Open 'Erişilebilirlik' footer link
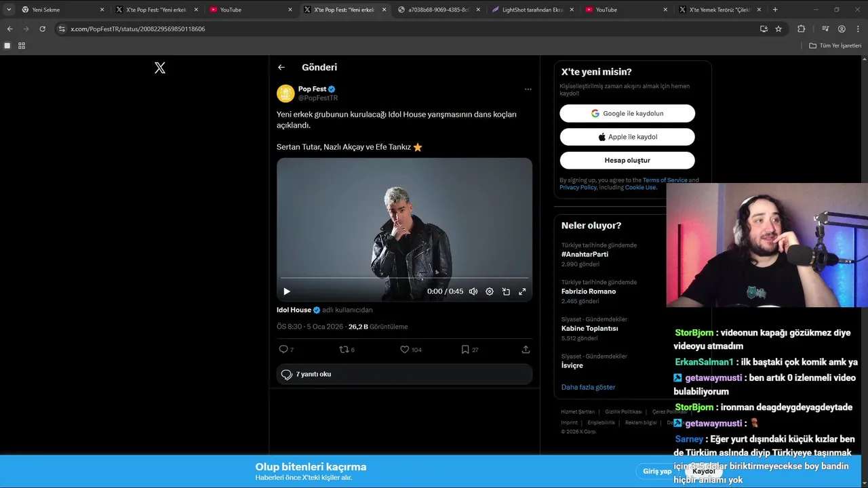The width and height of the screenshot is (868, 488). [601, 422]
